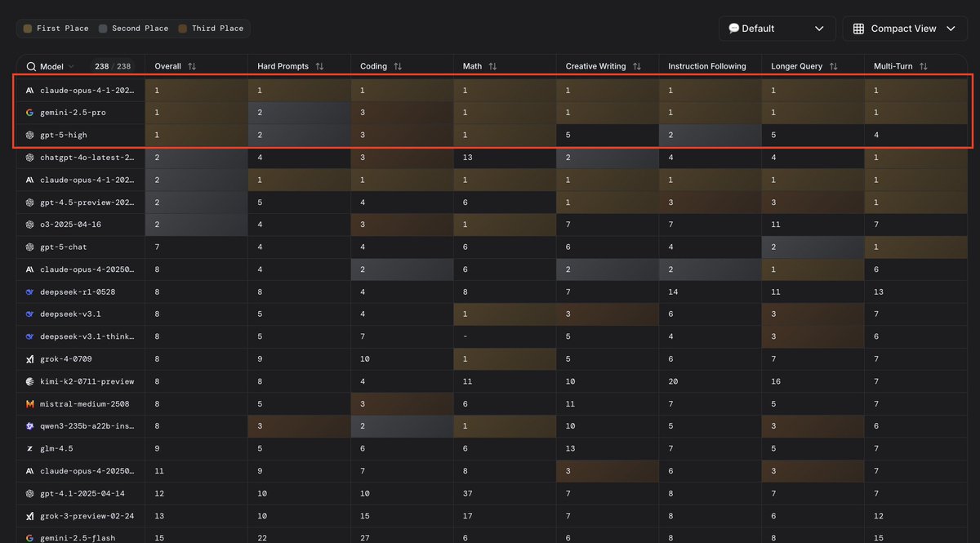This screenshot has width=980, height=543.
Task: Click the Multi-Turn header label
Action: click(893, 66)
